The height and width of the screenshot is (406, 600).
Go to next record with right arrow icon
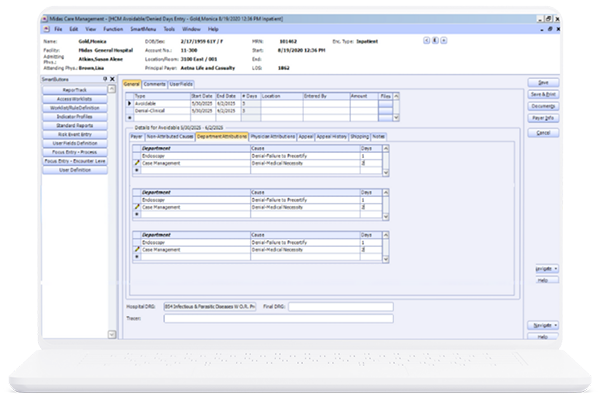coord(443,41)
